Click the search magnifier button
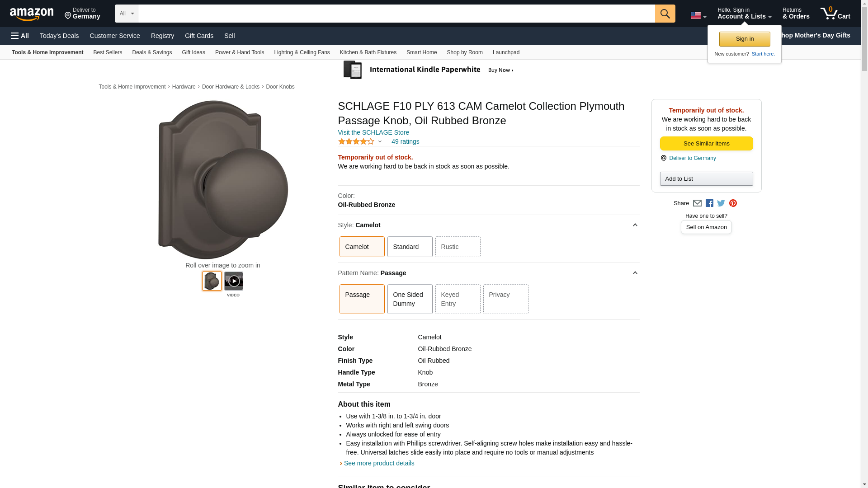The image size is (868, 488). (x=665, y=14)
